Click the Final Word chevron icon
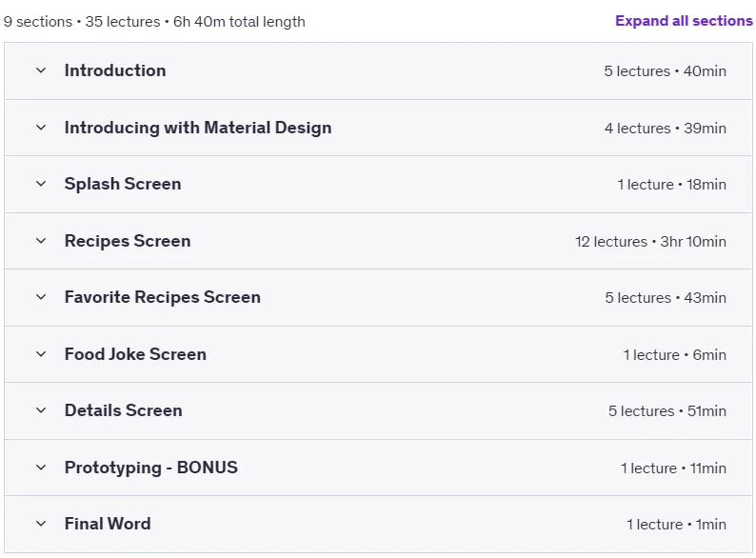 (x=41, y=524)
